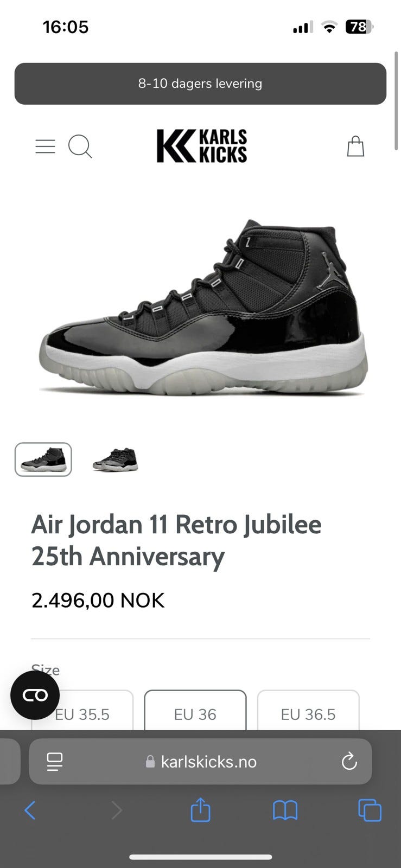Image resolution: width=401 pixels, height=868 pixels.
Task: Open the hamburger navigation menu
Action: pos(45,146)
